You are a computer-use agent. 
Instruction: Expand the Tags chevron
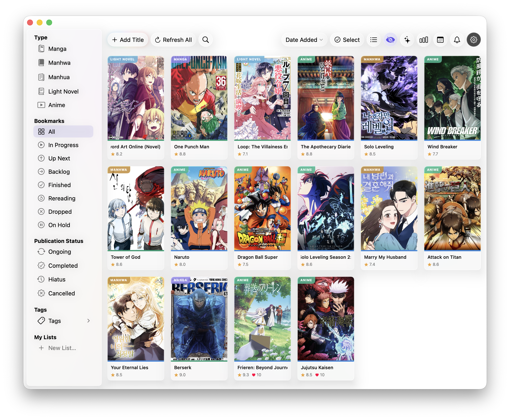[x=89, y=321]
